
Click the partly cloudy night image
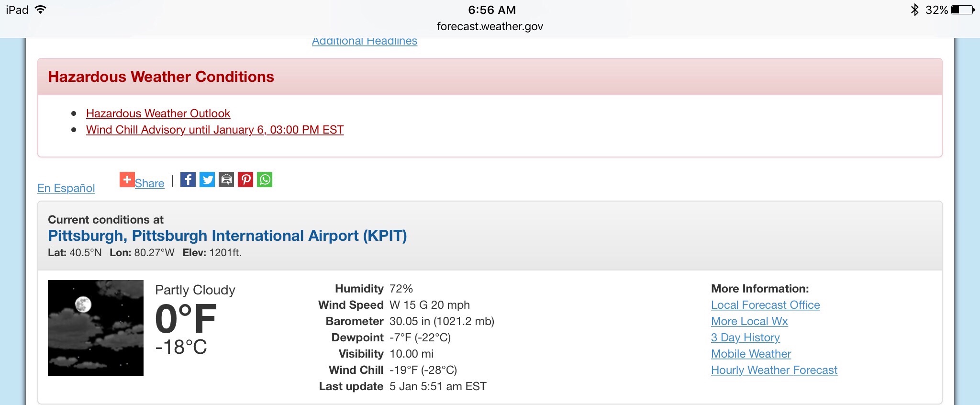(96, 328)
